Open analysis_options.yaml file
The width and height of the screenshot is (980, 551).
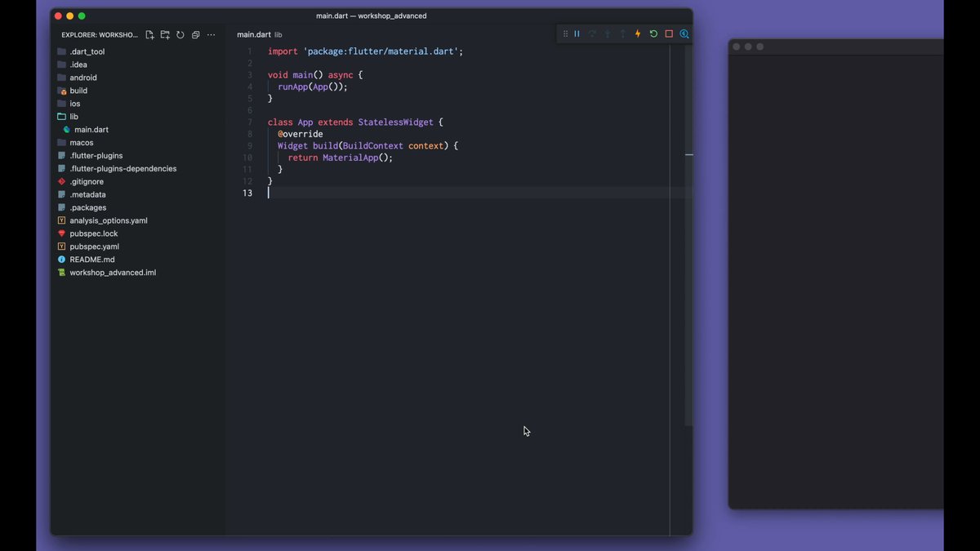108,220
